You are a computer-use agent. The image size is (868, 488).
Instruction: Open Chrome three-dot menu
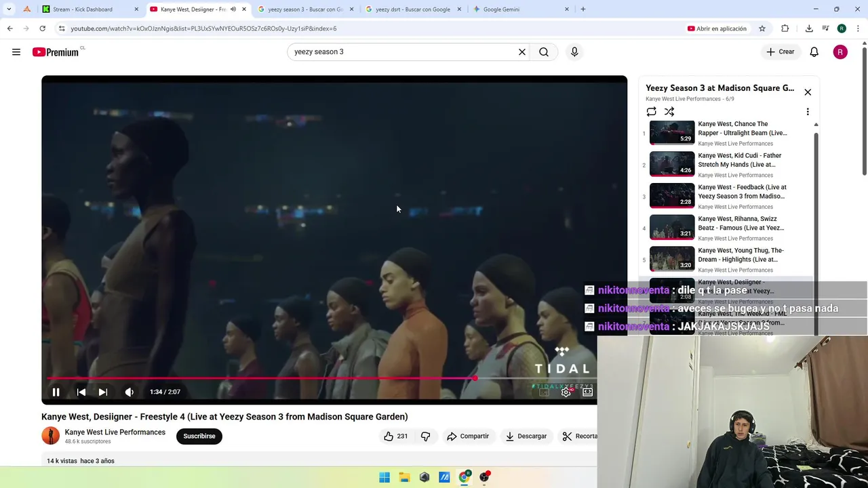click(x=858, y=28)
